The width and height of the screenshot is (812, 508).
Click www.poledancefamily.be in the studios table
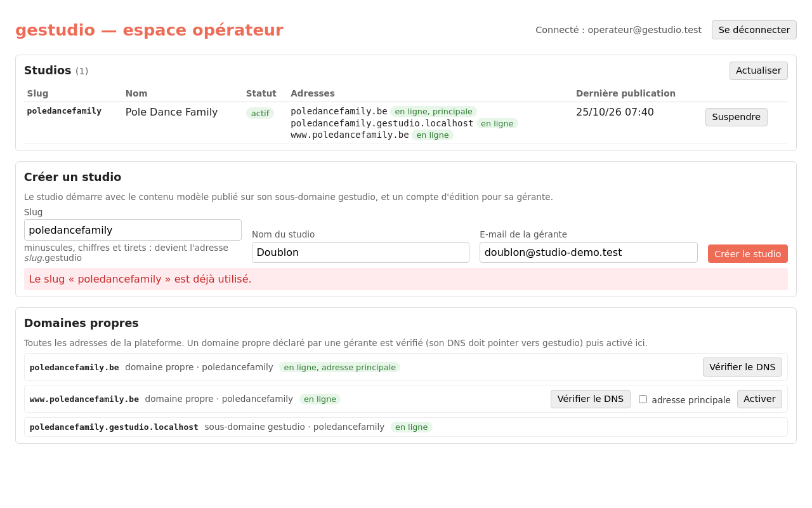coord(350,135)
